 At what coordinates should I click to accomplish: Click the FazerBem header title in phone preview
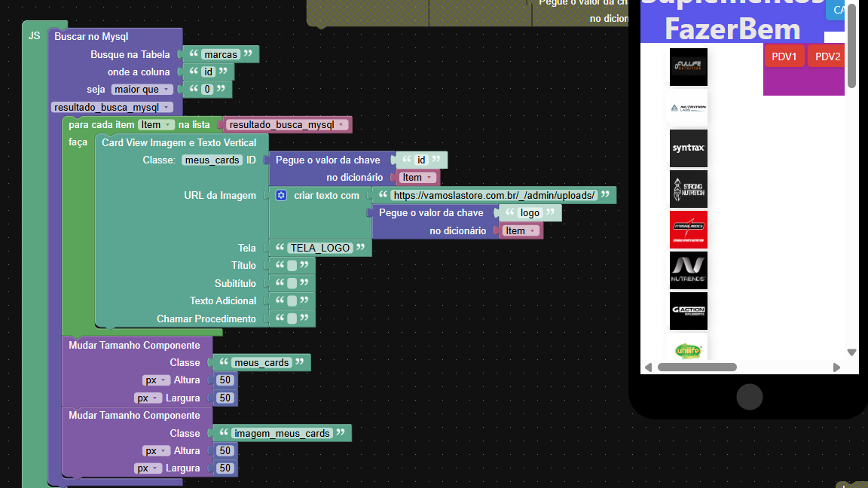point(732,29)
